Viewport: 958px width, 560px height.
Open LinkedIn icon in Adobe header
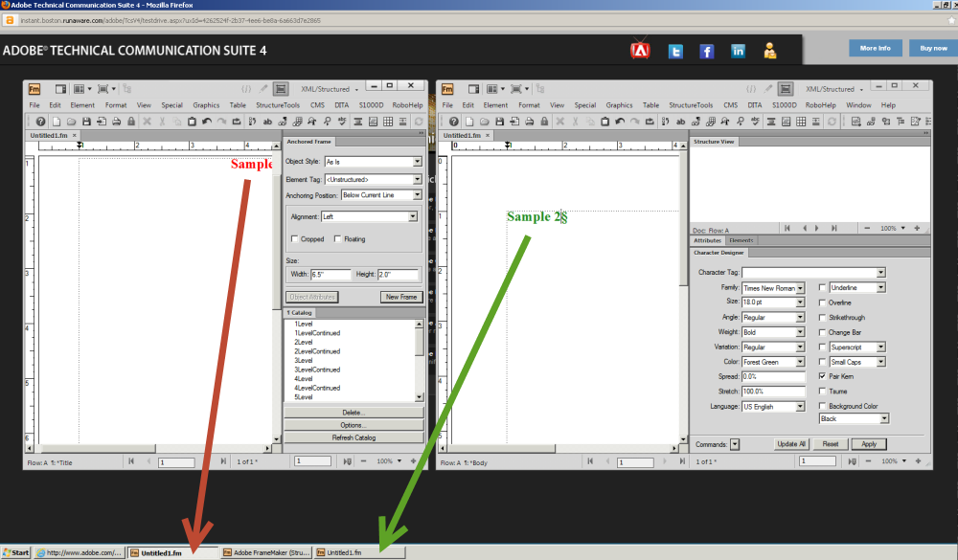[738, 52]
